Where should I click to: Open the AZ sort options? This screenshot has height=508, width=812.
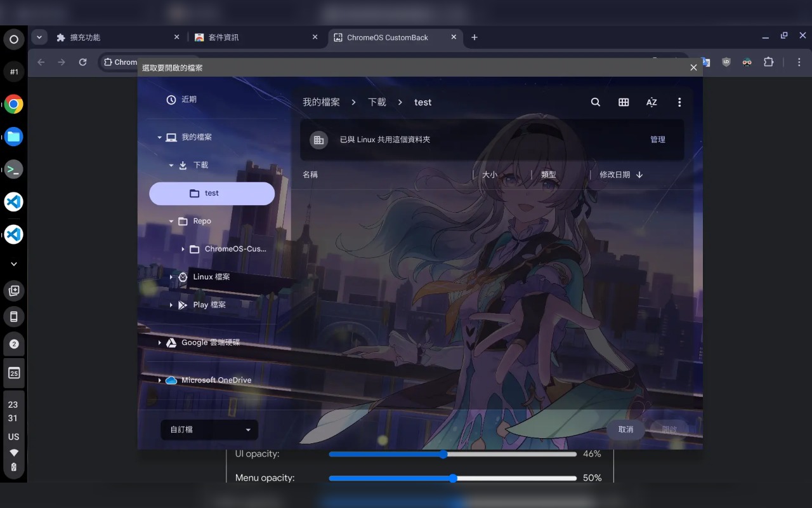[x=652, y=102]
